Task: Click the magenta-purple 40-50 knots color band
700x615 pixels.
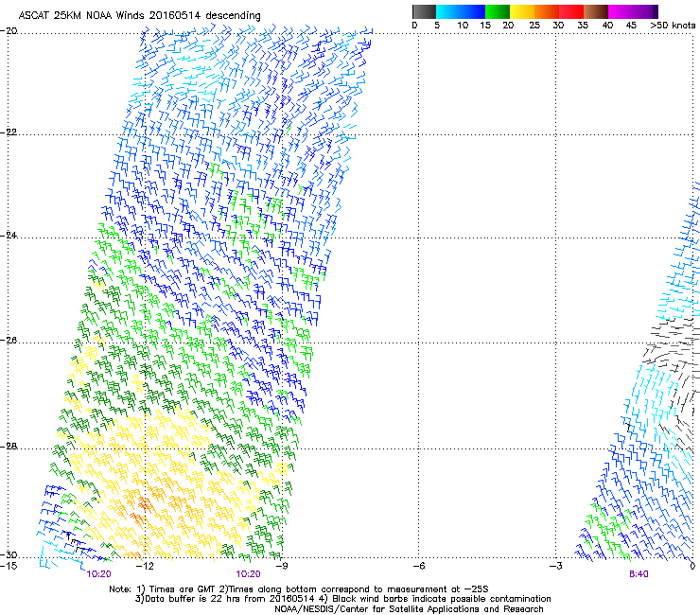Action: (633, 11)
